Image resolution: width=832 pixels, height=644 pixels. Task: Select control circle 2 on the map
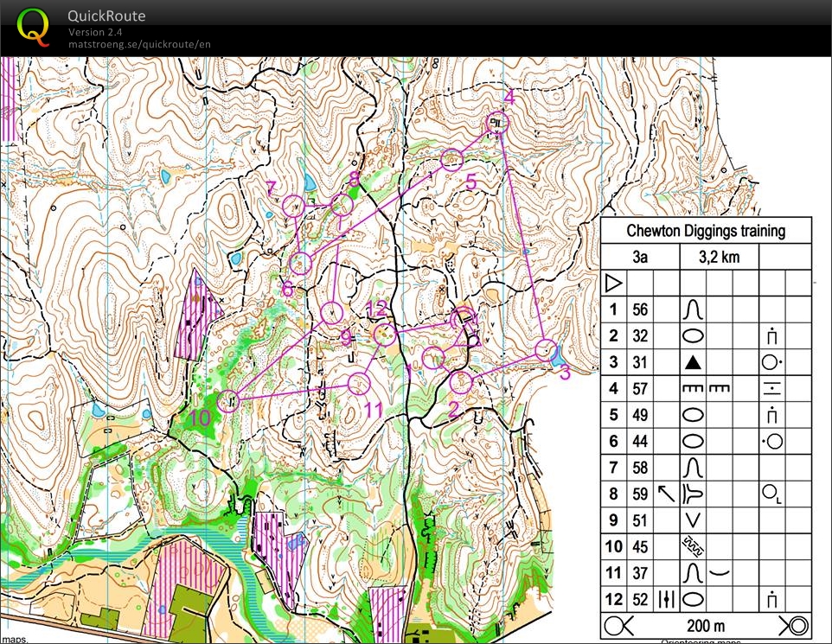point(461,381)
